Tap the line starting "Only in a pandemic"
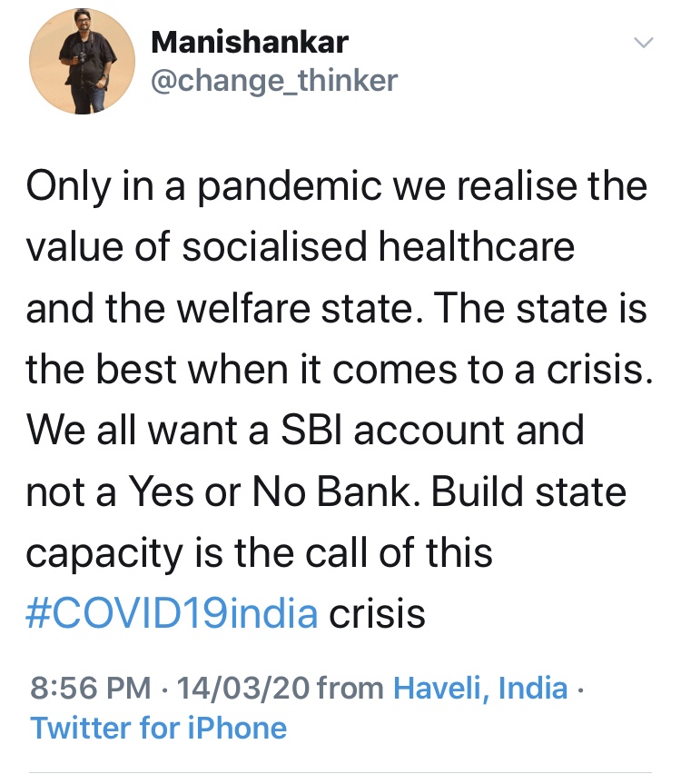The height and width of the screenshot is (784, 681). [336, 187]
